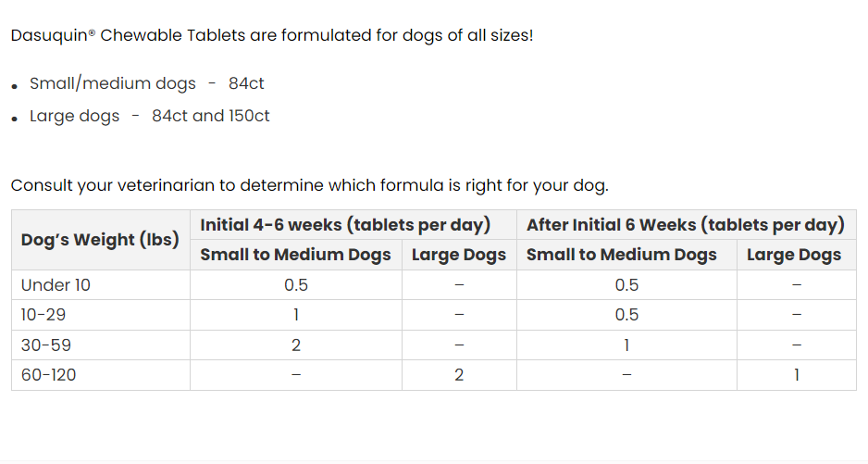Click the 0.5 maintenance dose for 10-29
The height and width of the screenshot is (464, 868).
pyautogui.click(x=626, y=315)
